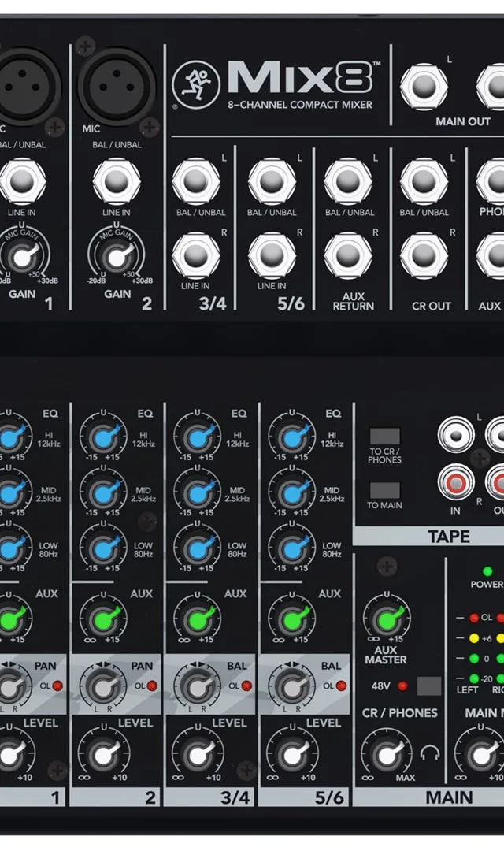Click the MAIN section label at the bottom
504x851 pixels.
point(449,797)
